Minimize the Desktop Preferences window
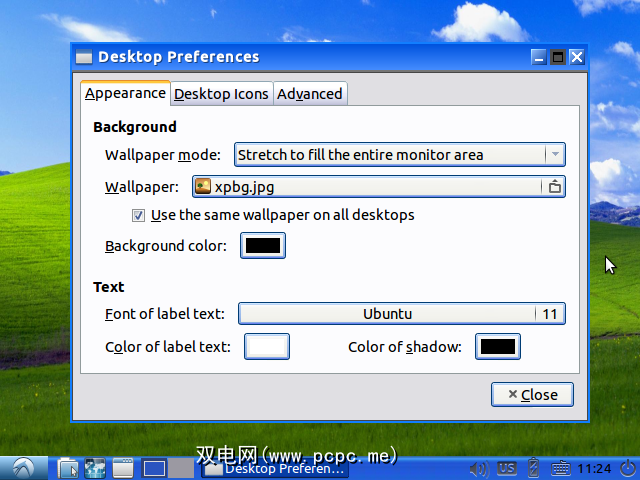Image resolution: width=640 pixels, height=480 pixels. [539, 57]
